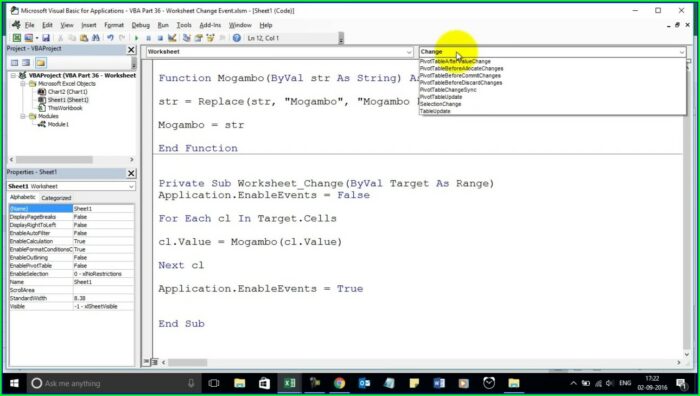This screenshot has width=700, height=396.
Task: Switch to the Categorized properties tab
Action: click(x=56, y=198)
